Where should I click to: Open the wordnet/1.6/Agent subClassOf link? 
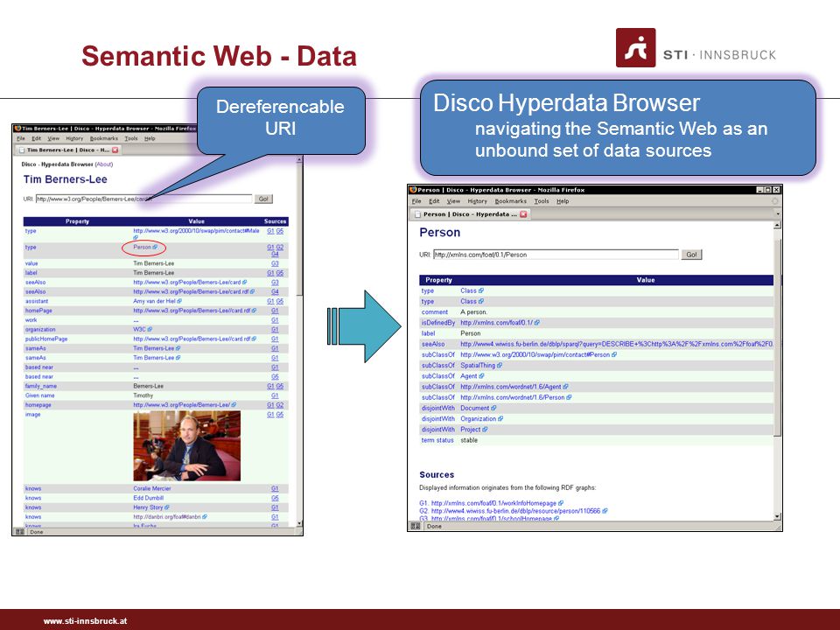pos(511,387)
